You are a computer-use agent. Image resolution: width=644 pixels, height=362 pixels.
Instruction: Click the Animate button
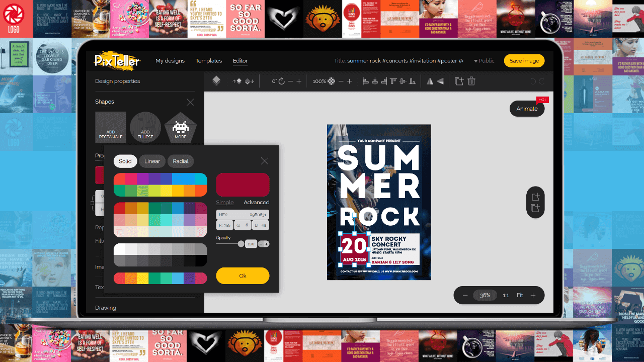coord(527,109)
